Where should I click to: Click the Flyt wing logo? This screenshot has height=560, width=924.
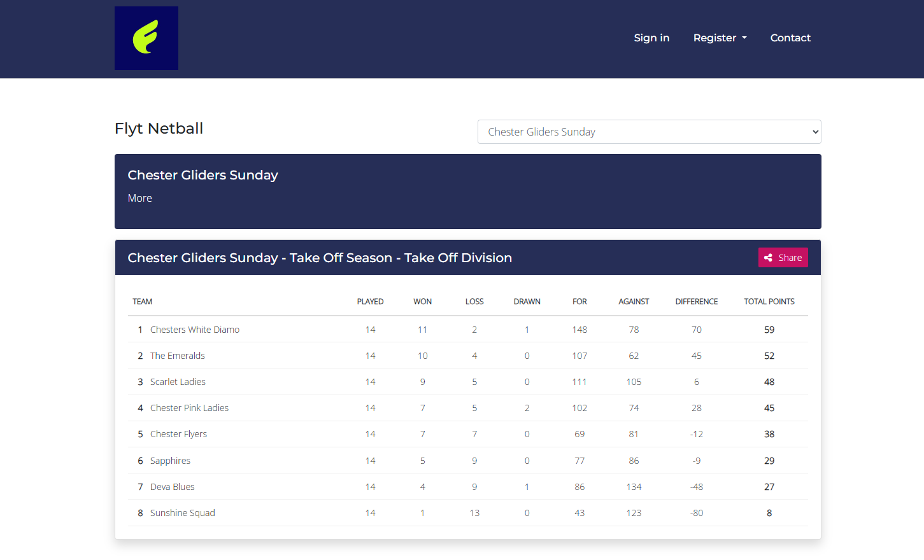[146, 38]
